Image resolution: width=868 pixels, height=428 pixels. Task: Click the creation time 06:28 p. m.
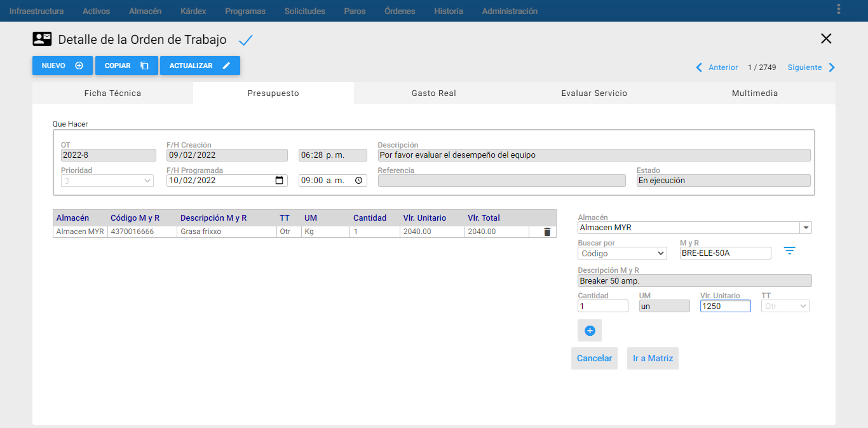333,155
